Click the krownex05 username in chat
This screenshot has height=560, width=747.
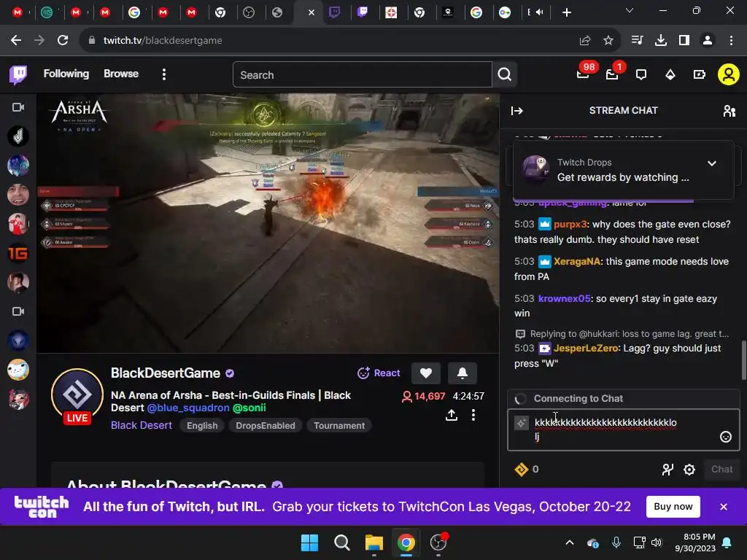pos(564,298)
